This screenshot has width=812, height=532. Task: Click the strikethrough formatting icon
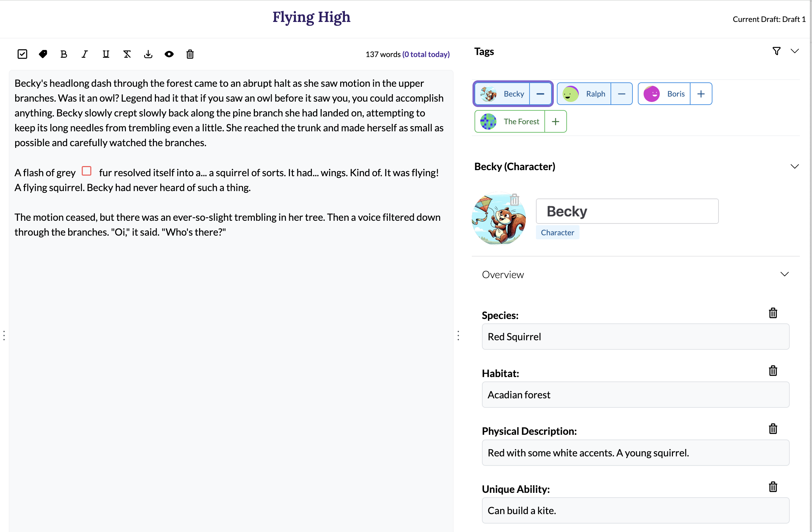[127, 54]
